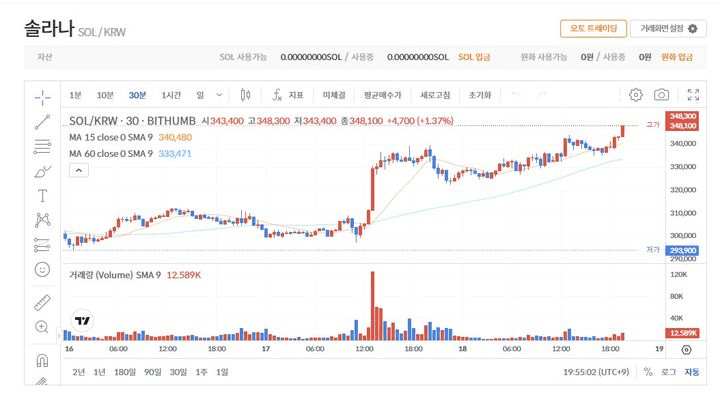The image size is (720, 414).
Task: Select the 30분 interval
Action: tap(137, 95)
